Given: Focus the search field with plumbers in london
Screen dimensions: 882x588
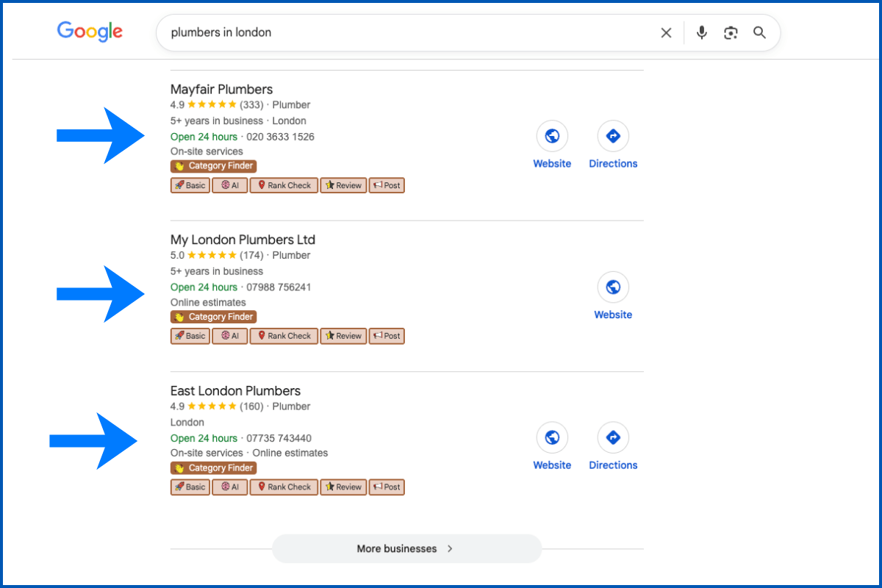Looking at the screenshot, I should point(404,32).
